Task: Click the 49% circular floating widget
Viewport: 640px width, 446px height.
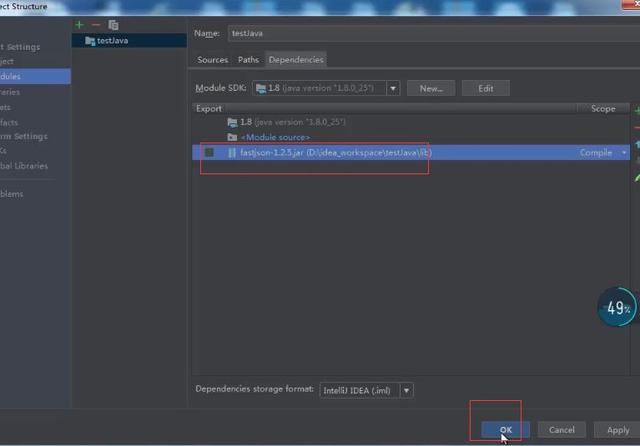Action: (617, 307)
